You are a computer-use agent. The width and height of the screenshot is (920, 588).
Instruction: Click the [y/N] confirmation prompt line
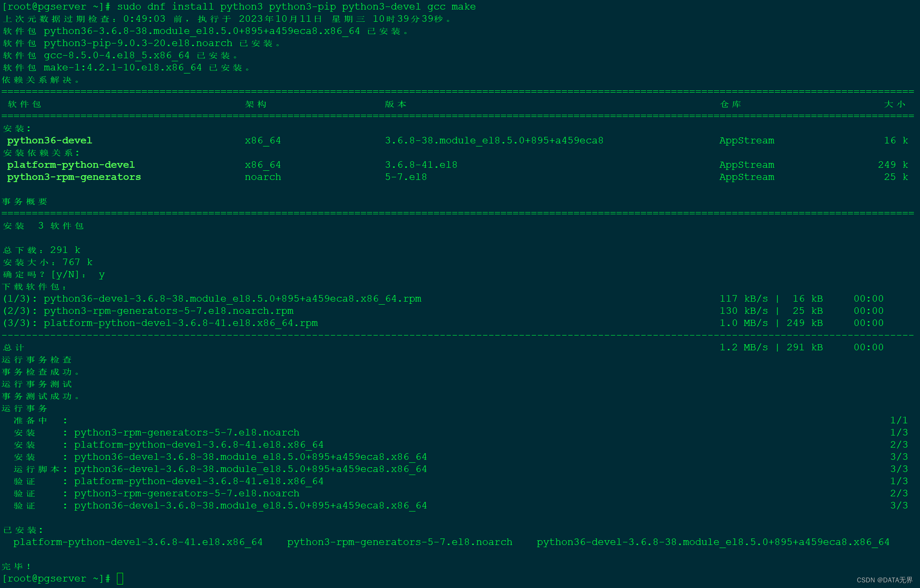(53, 275)
